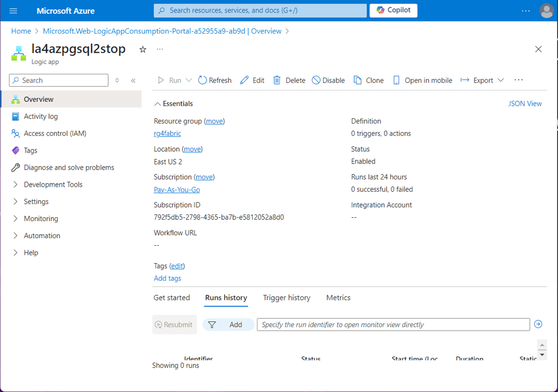Delete the logic app

point(289,80)
